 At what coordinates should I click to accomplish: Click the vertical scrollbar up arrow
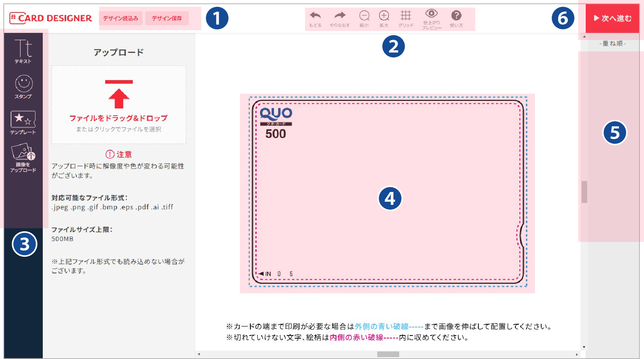(x=584, y=37)
